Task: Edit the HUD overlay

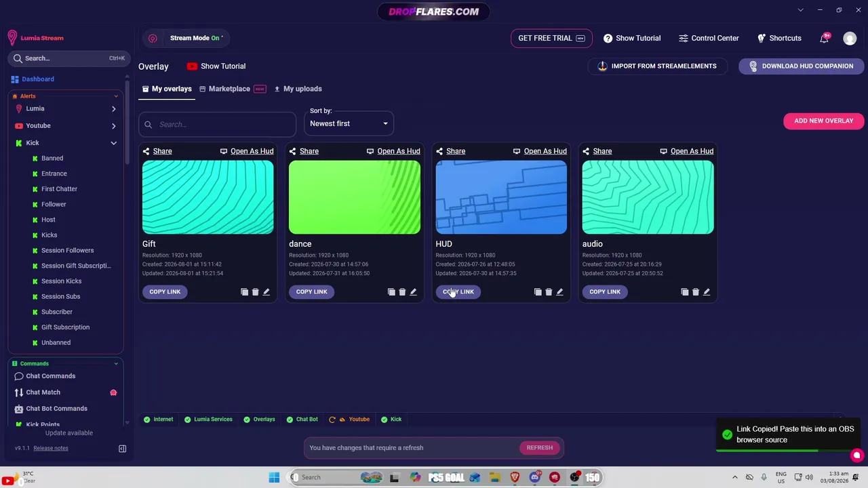Action: tap(559, 292)
